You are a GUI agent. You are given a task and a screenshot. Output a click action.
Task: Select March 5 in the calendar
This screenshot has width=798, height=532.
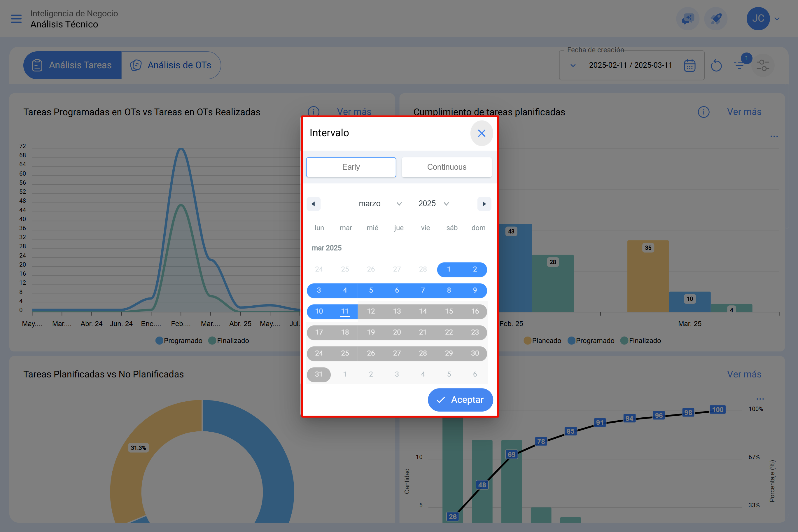(371, 290)
